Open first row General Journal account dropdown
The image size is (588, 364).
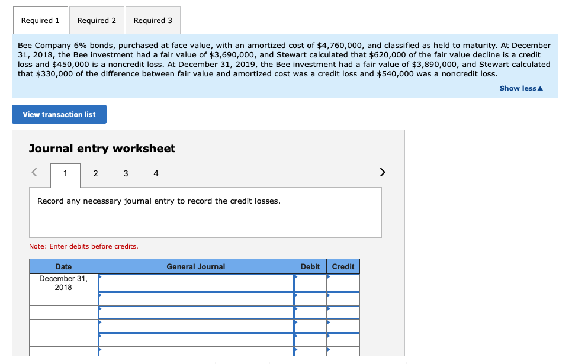coord(196,283)
